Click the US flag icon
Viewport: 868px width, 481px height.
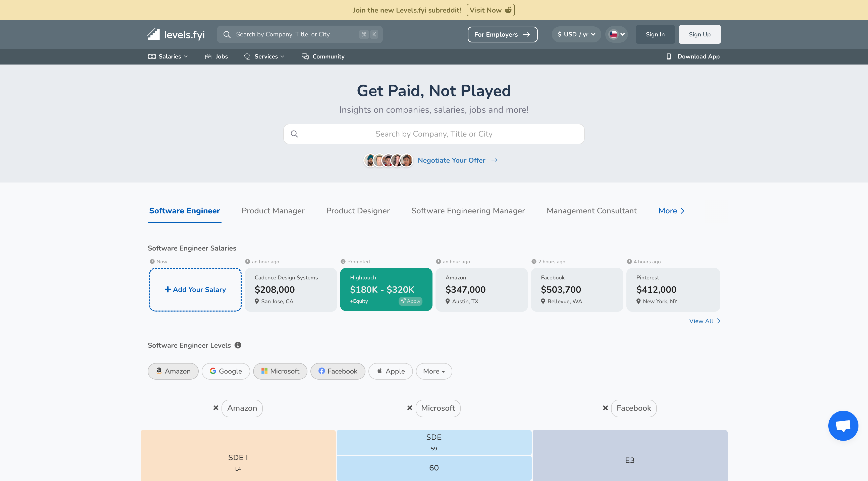tap(614, 34)
